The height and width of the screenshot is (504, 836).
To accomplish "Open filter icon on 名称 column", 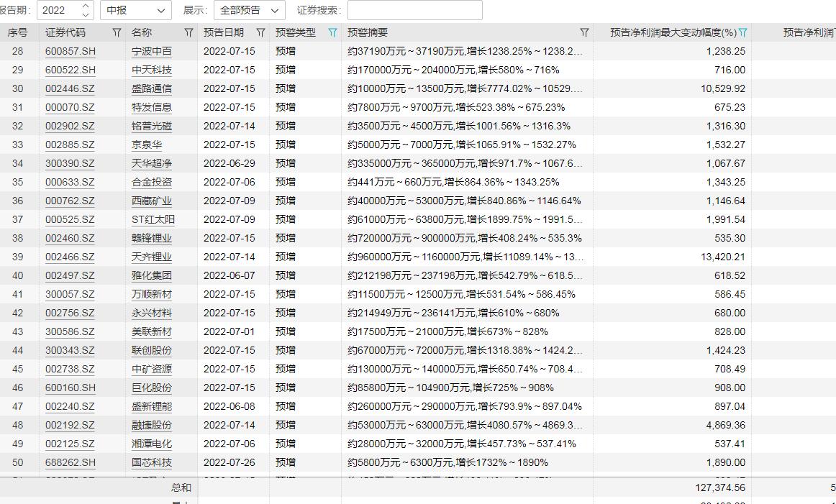I will click(x=188, y=32).
